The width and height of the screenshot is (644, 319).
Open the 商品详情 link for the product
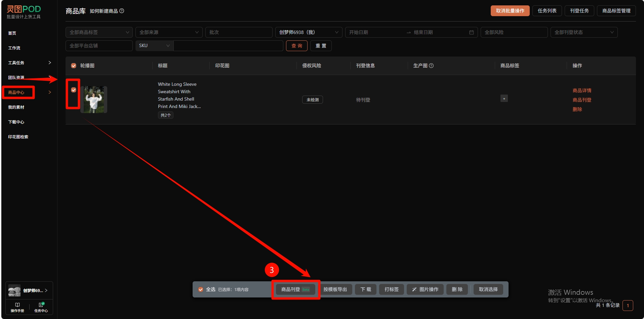pyautogui.click(x=582, y=91)
